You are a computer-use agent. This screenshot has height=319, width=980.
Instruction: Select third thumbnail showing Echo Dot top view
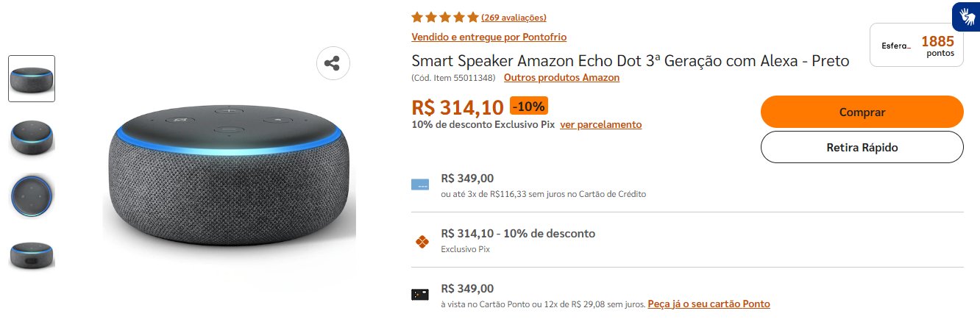click(32, 196)
